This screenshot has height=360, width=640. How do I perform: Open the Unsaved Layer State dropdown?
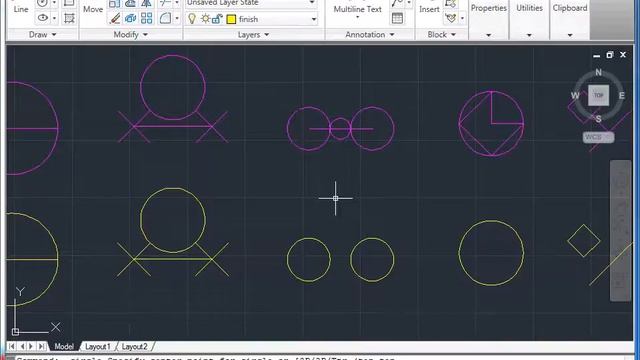click(312, 3)
